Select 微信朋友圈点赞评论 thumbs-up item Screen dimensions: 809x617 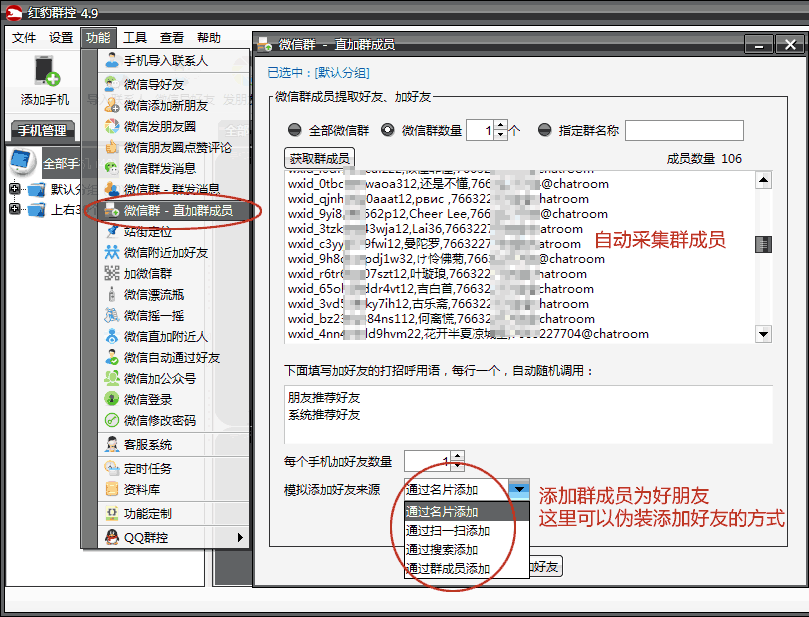click(173, 148)
